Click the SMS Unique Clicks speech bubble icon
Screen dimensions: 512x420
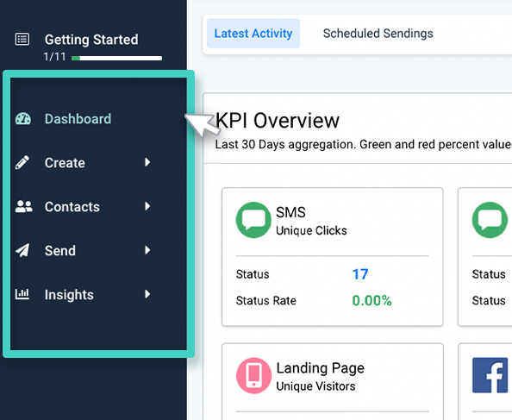pyautogui.click(x=253, y=220)
